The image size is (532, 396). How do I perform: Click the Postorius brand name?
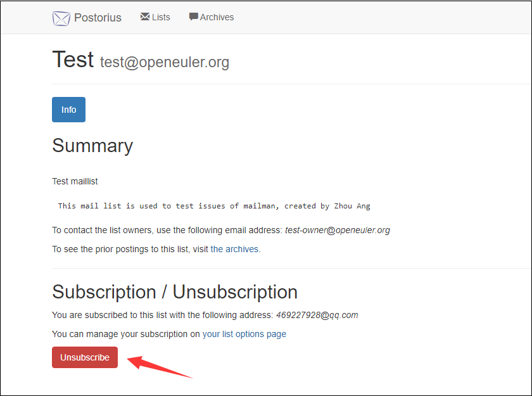pyautogui.click(x=98, y=18)
